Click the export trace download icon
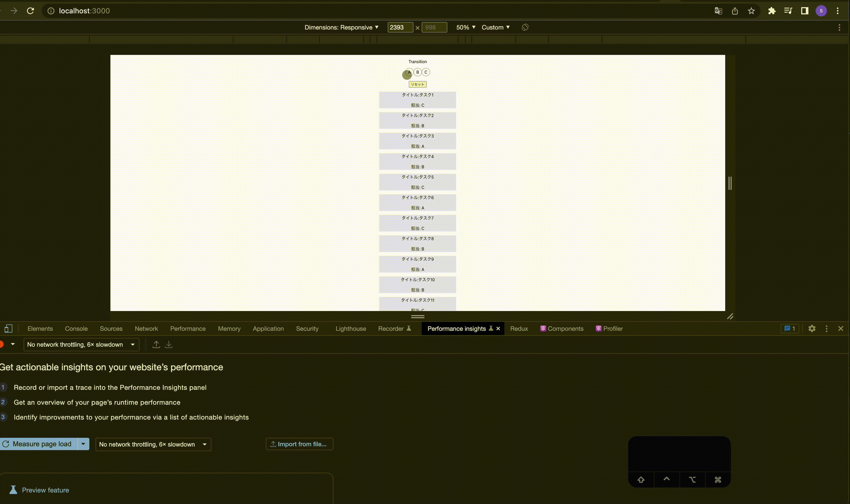This screenshot has width=850, height=504. click(x=168, y=344)
